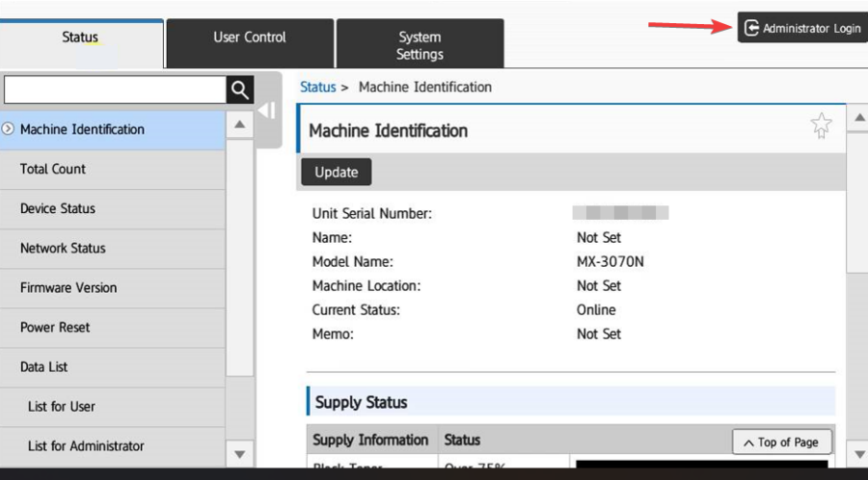Image resolution: width=868 pixels, height=480 pixels.
Task: Open the User Control tab
Action: coord(250,38)
